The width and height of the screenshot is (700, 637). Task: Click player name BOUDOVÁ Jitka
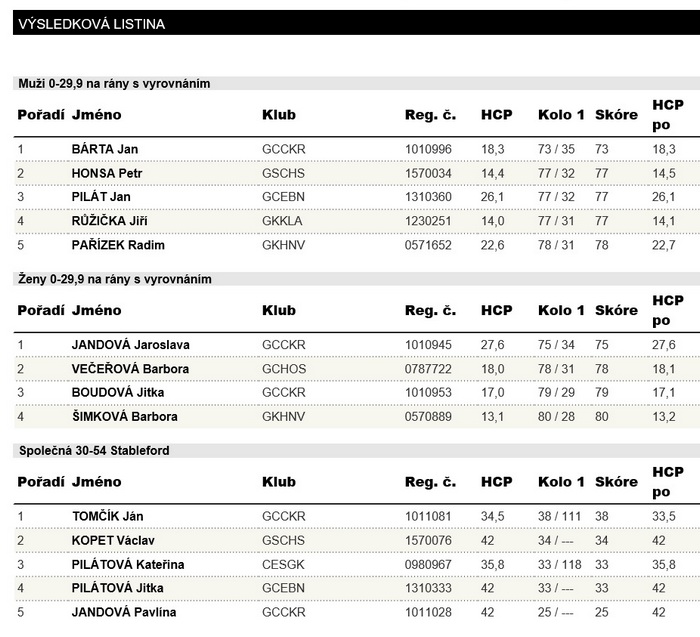point(117,392)
